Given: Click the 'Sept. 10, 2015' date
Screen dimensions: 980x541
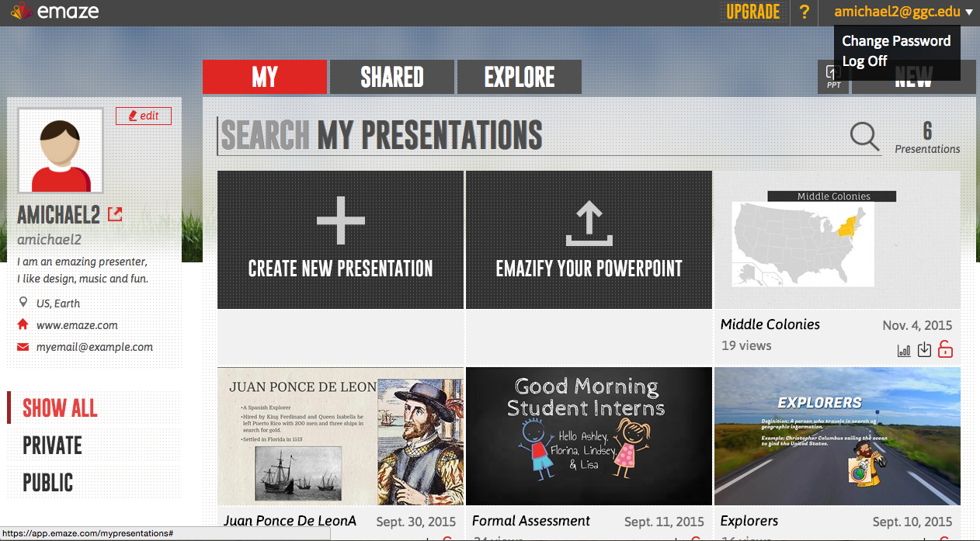Looking at the screenshot, I should pos(912,522).
